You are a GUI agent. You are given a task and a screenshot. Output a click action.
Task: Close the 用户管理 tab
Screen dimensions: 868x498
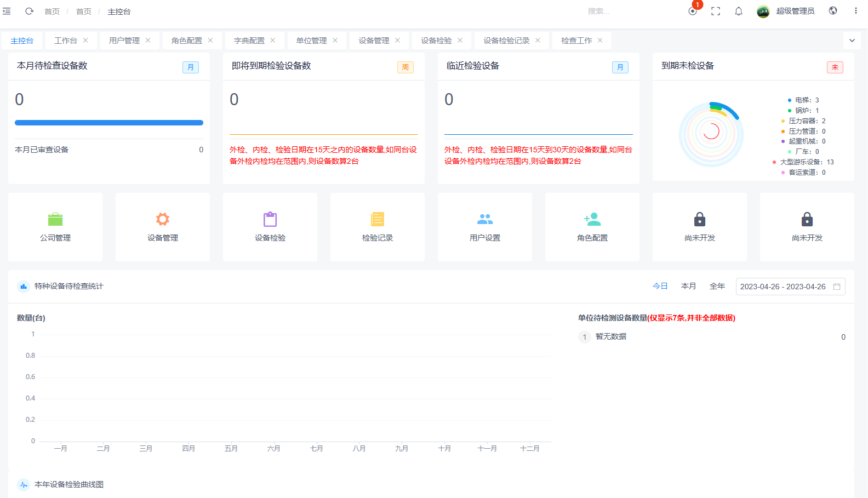pos(148,41)
